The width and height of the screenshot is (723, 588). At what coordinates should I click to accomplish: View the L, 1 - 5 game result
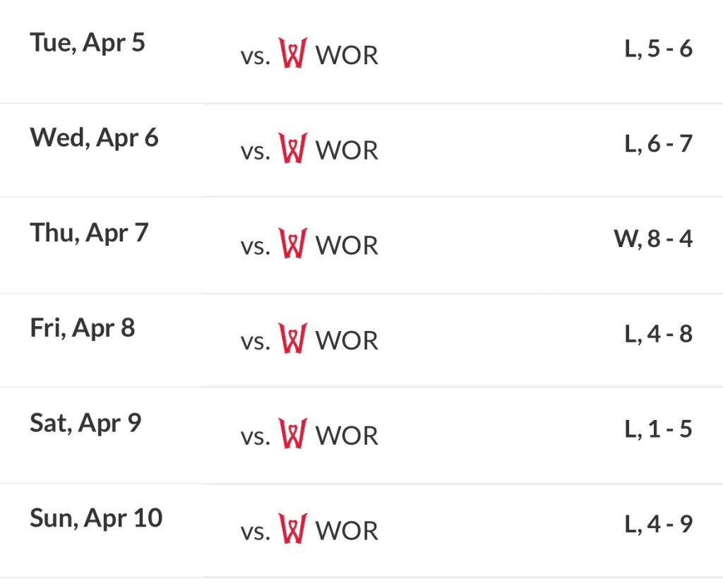[x=658, y=428]
